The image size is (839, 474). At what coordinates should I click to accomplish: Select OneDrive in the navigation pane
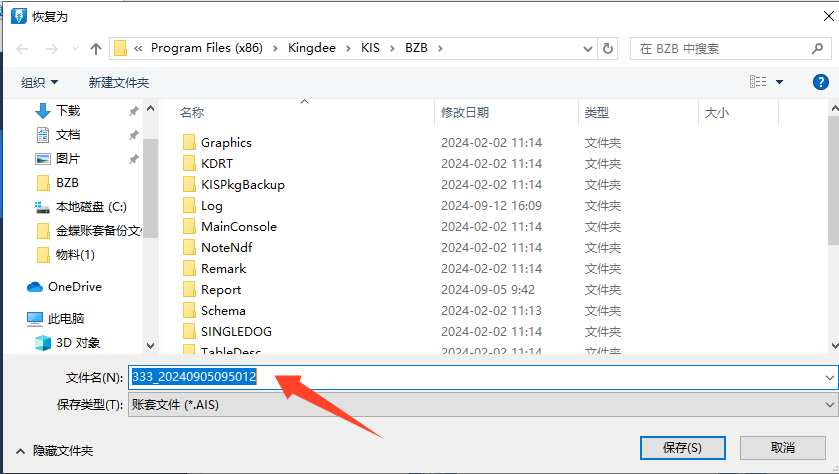tap(75, 287)
